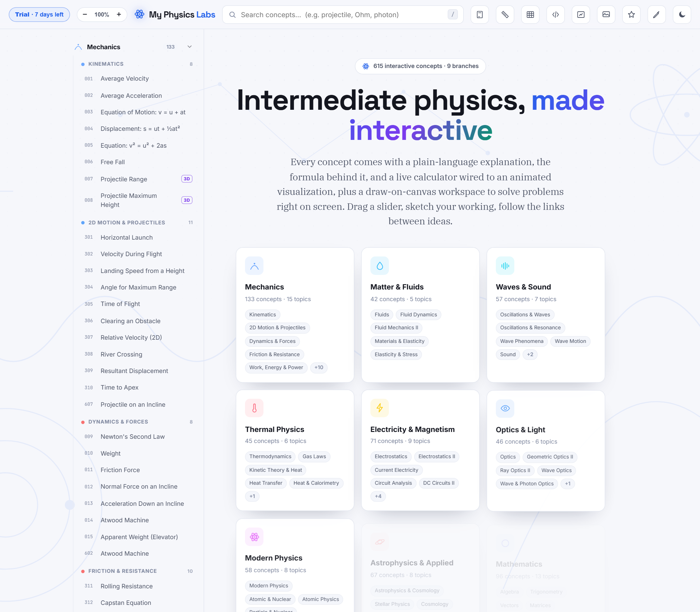
Task: Open the image gallery tool
Action: 606,15
